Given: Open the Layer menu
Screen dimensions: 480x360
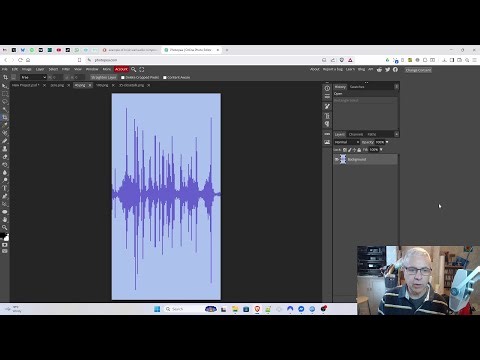Looking at the screenshot, I should coord(40,69).
